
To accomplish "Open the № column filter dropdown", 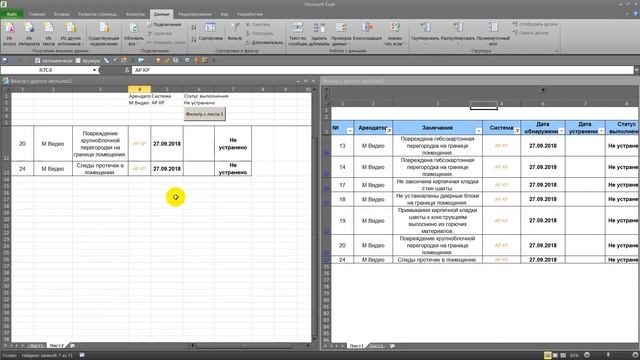I will pos(350,131).
